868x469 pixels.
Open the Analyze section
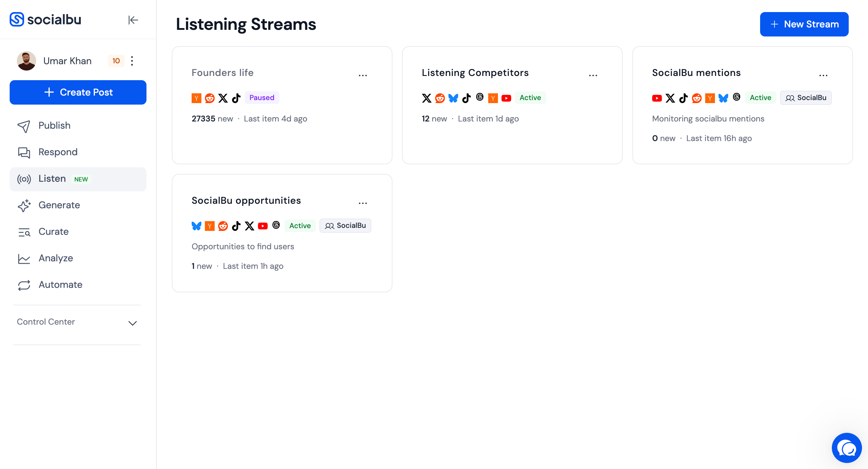pos(78,258)
